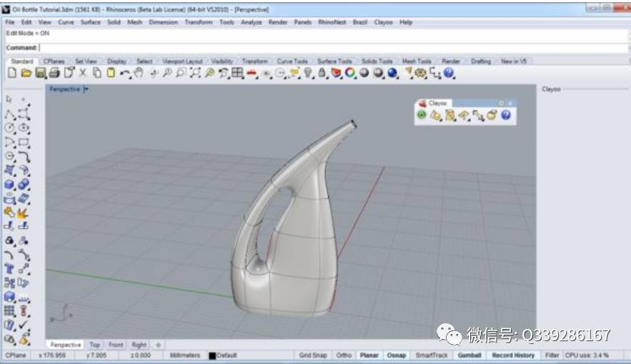Open the File menu
This screenshot has height=364, width=631.
click(10, 22)
